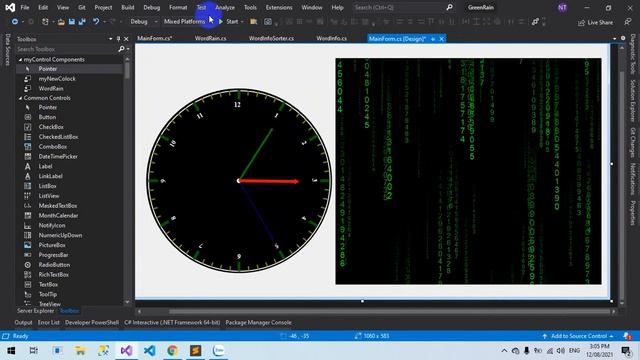
Task: Open document tabs overflow dropdown
Action: pyautogui.click(x=615, y=38)
